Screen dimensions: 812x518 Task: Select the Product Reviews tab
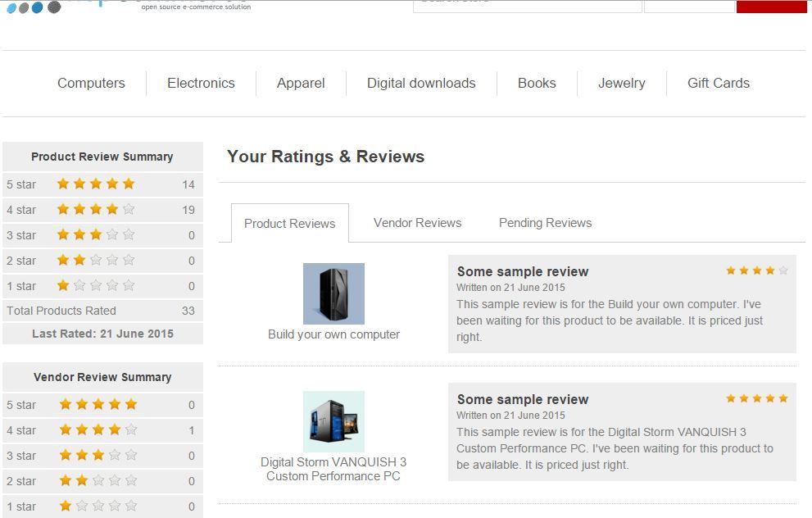pyautogui.click(x=289, y=224)
